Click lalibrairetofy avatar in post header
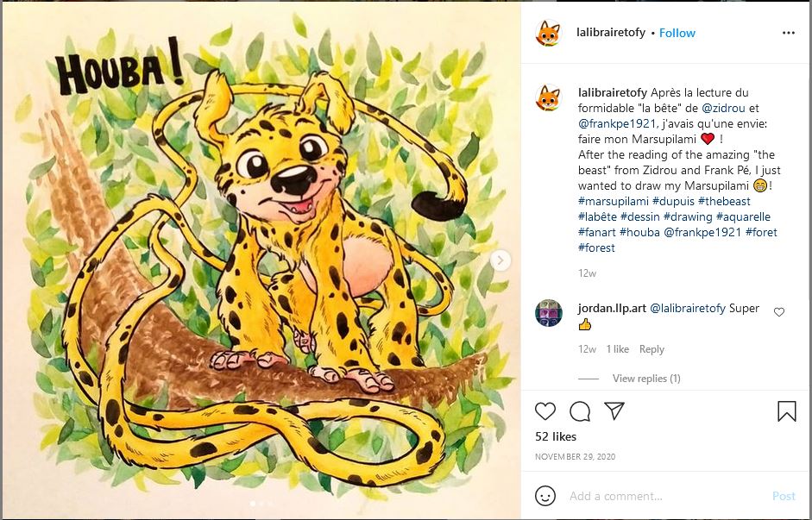Screen dimensions: 812x520 (x=548, y=33)
